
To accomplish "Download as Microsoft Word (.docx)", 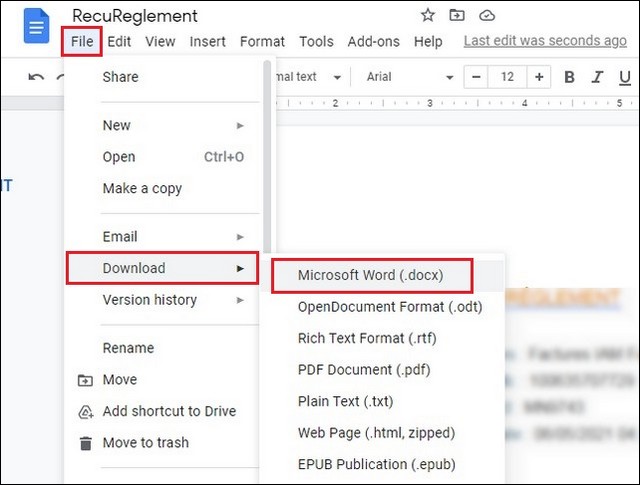I will [381, 275].
